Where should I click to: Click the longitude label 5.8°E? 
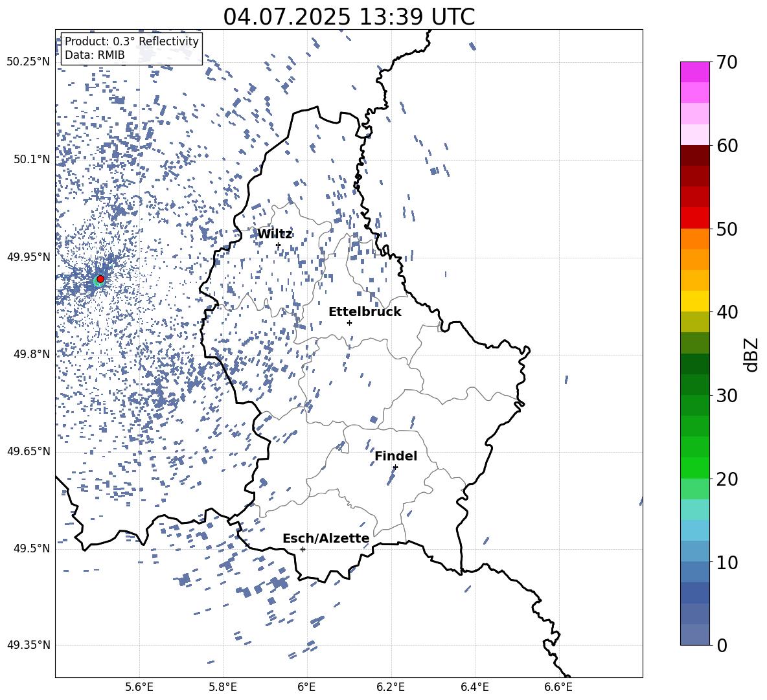pyautogui.click(x=223, y=687)
